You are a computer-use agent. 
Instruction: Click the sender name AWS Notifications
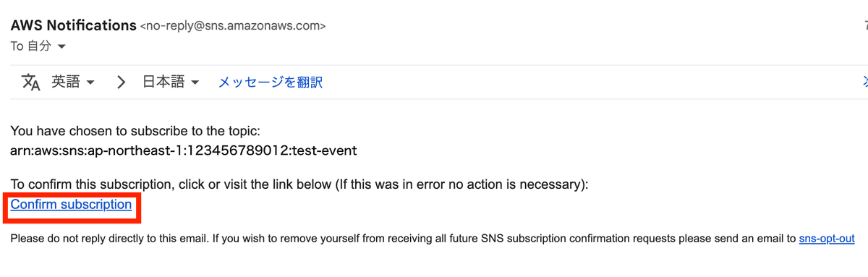click(73, 25)
